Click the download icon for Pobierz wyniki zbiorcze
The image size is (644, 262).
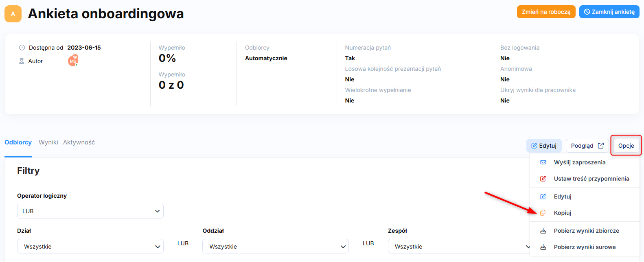click(x=543, y=231)
